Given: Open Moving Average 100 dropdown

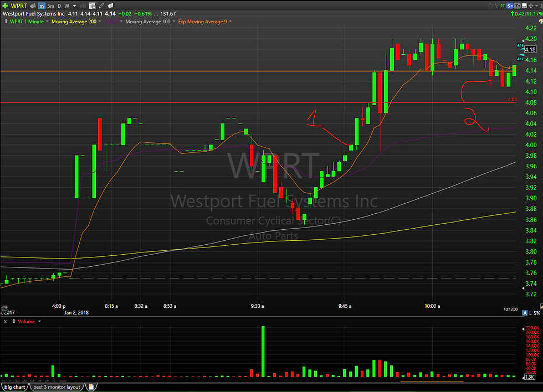Looking at the screenshot, I should (x=174, y=22).
